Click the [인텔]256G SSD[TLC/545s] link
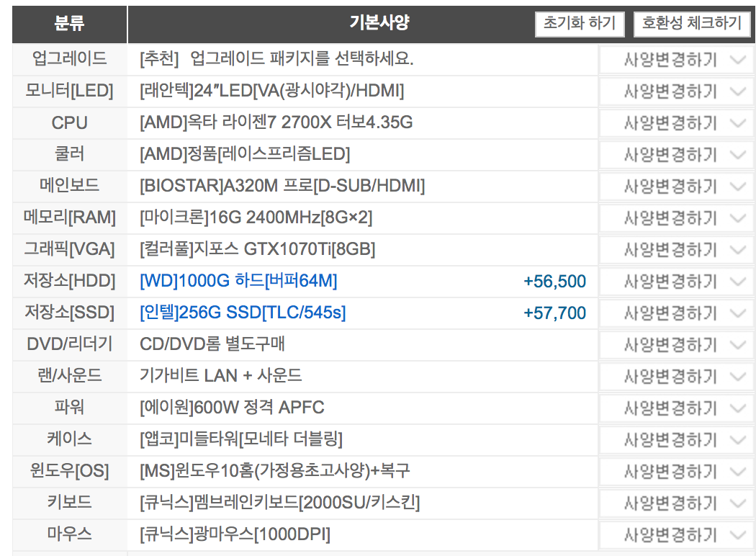 pyautogui.click(x=243, y=313)
